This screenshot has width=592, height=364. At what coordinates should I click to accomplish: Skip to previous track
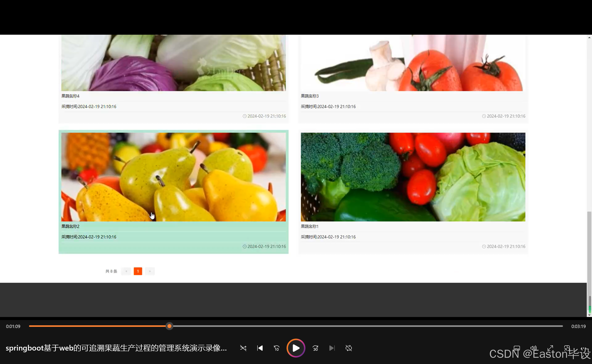pos(260,348)
